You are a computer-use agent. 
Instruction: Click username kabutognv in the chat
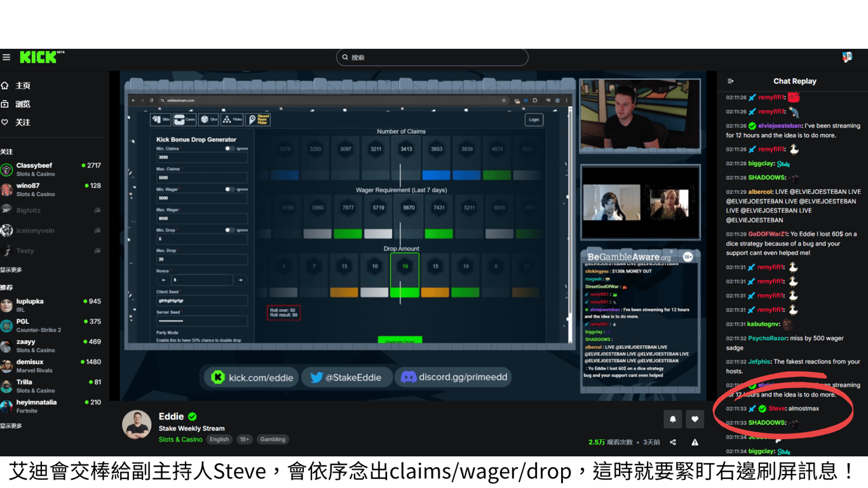point(764,324)
